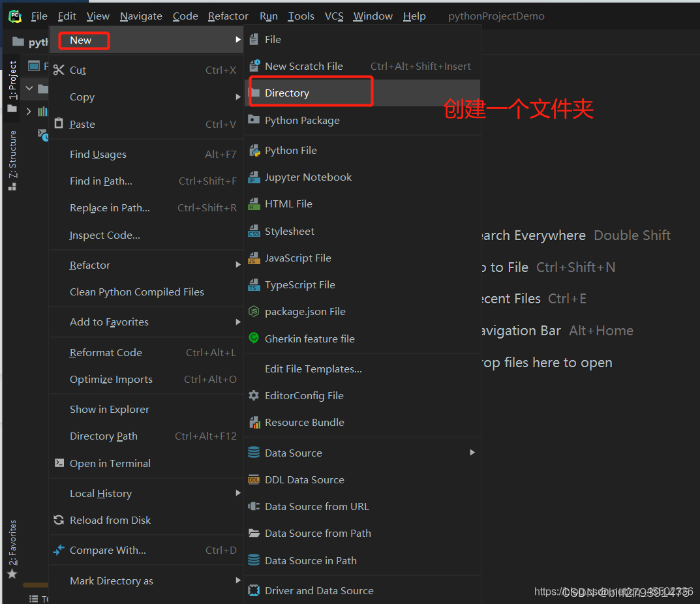Open the Navigate menu
The width and height of the screenshot is (700, 604).
pyautogui.click(x=141, y=16)
